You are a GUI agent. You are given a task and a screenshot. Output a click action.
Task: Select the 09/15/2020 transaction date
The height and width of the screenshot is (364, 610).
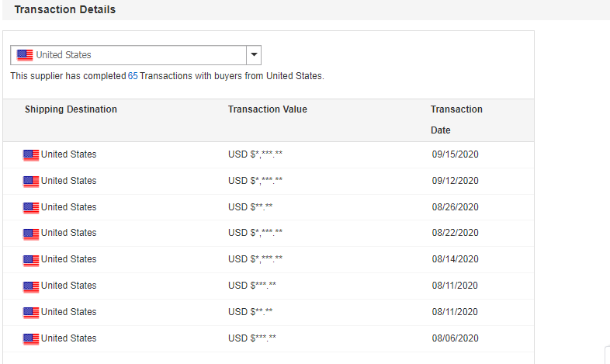point(455,154)
